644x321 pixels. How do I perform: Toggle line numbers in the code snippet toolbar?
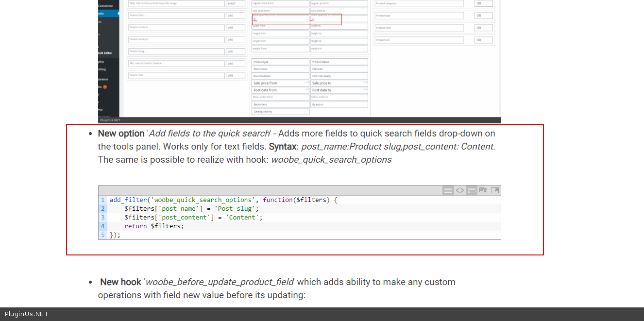448,190
